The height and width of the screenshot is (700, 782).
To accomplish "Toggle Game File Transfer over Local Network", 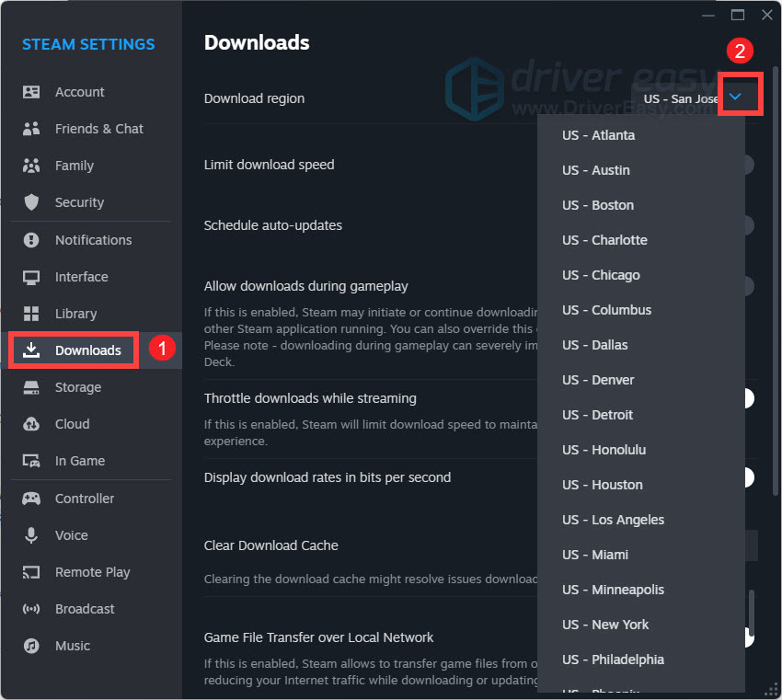I will tap(746, 637).
